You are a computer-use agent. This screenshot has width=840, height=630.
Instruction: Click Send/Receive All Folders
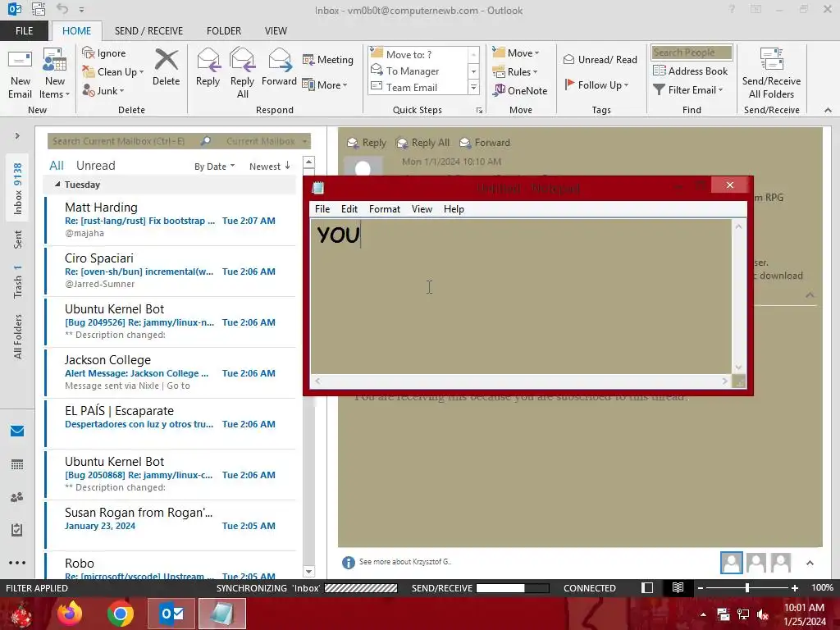coord(771,73)
